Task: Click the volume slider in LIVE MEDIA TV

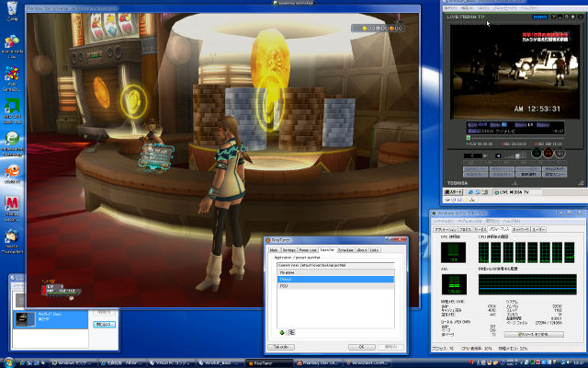Action: (515, 155)
